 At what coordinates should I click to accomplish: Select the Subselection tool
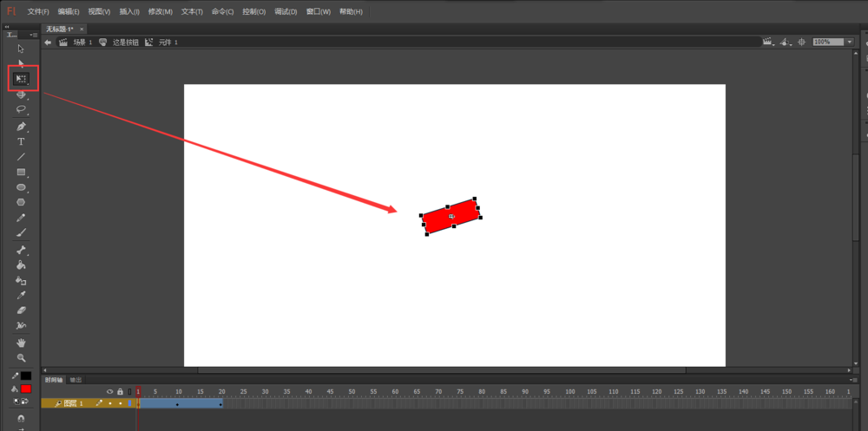click(x=21, y=63)
